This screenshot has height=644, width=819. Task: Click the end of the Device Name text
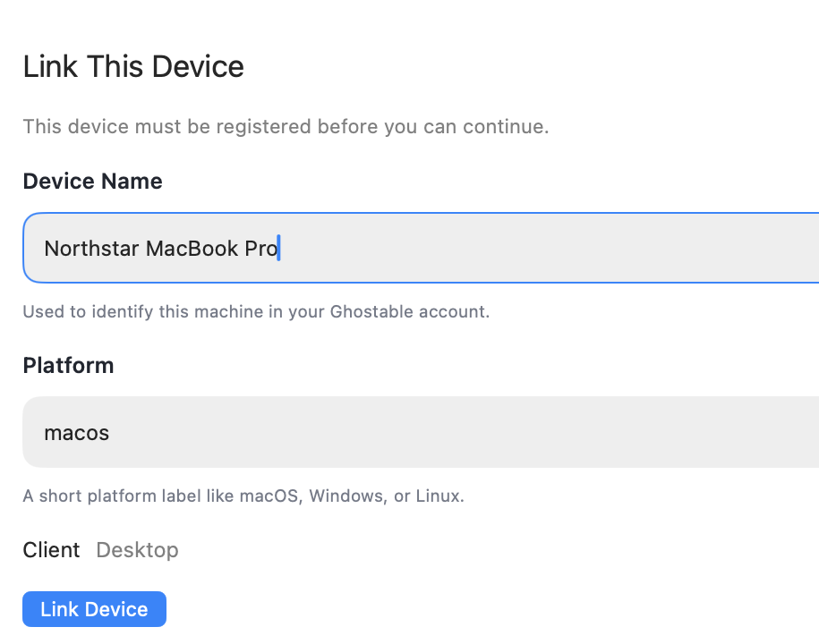tap(277, 248)
